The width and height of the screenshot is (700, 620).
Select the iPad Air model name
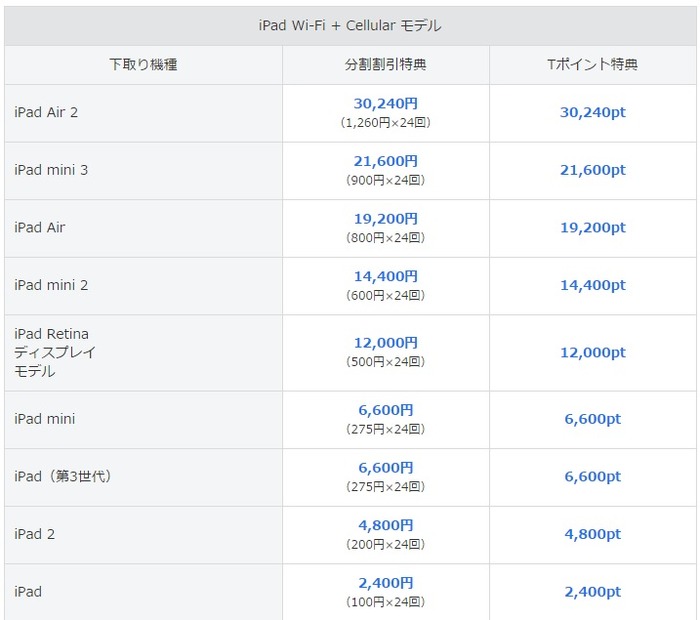[40, 227]
